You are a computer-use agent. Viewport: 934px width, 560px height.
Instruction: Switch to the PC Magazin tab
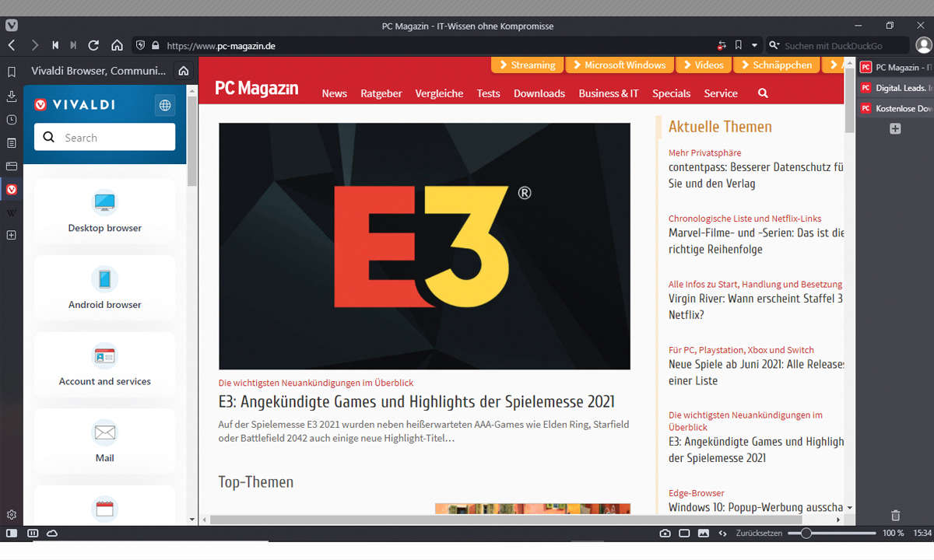coord(895,68)
